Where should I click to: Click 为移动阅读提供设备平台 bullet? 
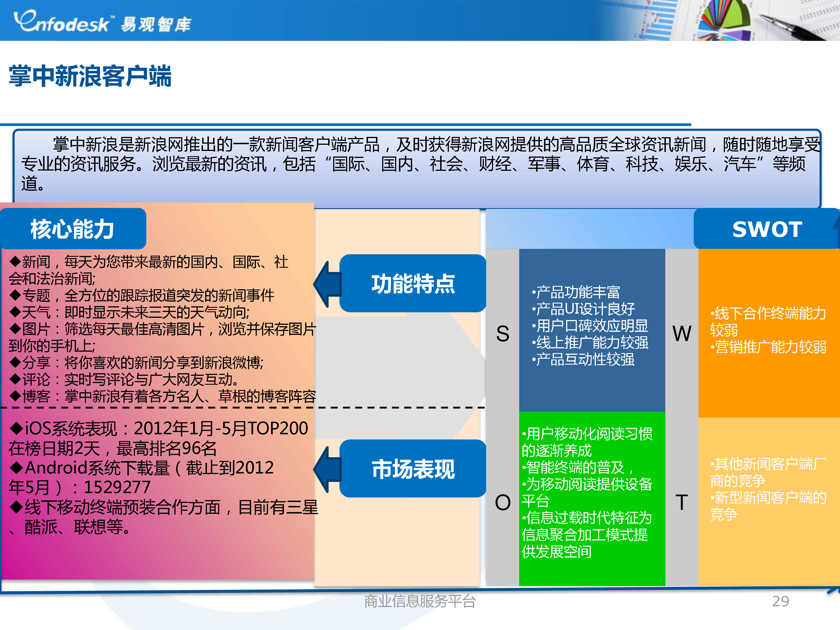click(x=587, y=492)
